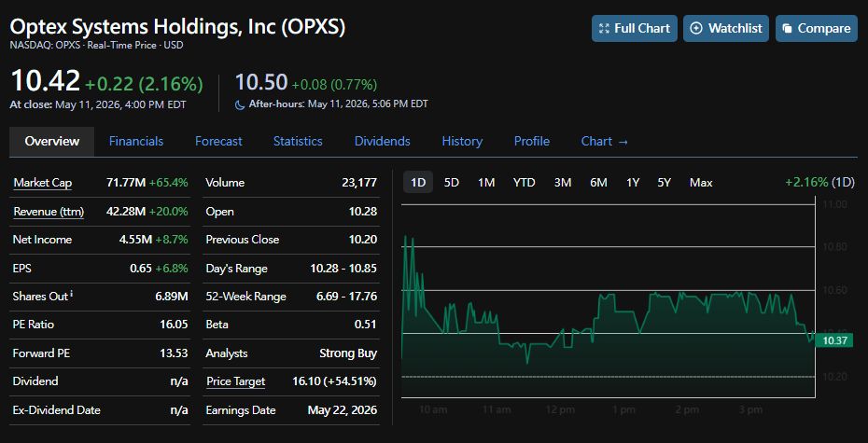868x443 pixels.
Task: View the History tab
Action: pyautogui.click(x=462, y=142)
